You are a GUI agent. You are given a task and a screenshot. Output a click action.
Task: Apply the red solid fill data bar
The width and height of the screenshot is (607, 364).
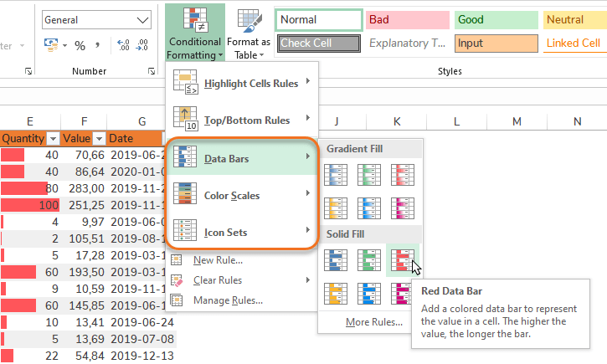[403, 260]
